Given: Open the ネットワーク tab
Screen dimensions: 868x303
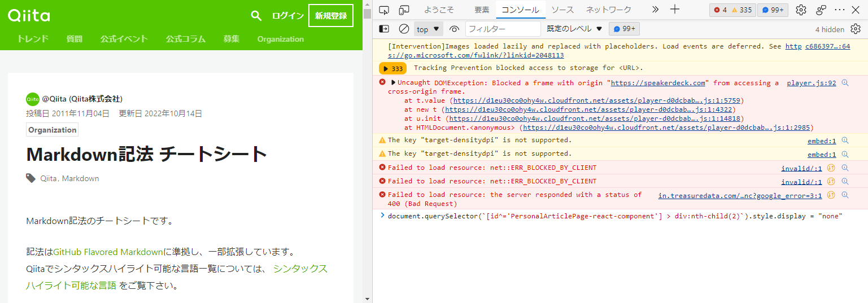Looking at the screenshot, I should pos(608,10).
